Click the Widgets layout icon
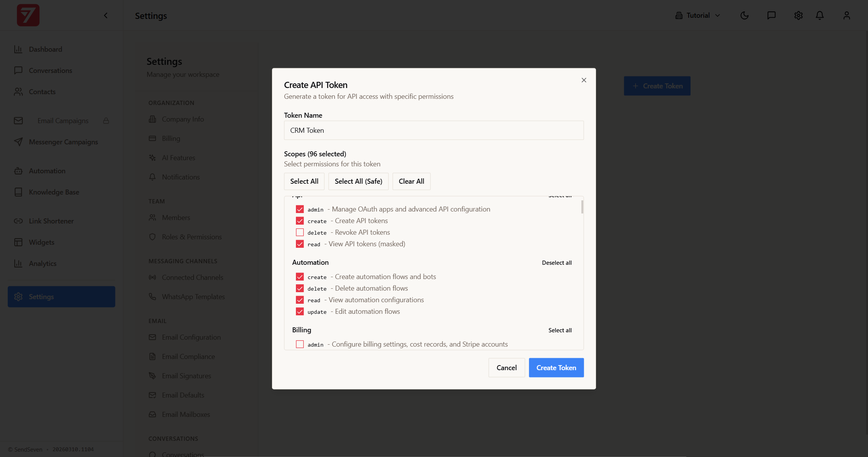The image size is (868, 457). click(18, 242)
